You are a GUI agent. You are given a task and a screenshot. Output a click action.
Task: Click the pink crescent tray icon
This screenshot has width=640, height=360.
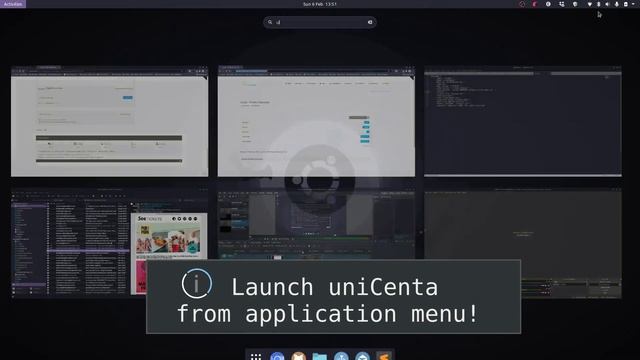[x=535, y=4]
